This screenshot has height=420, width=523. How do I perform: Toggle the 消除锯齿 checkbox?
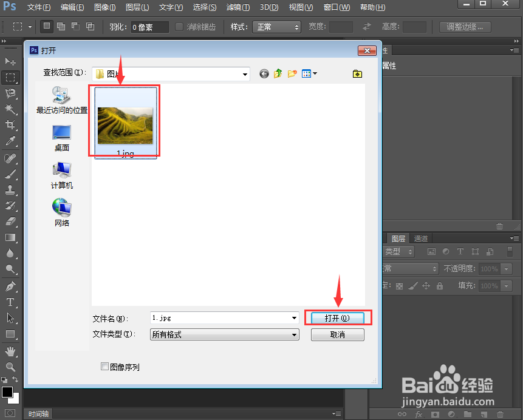179,27
